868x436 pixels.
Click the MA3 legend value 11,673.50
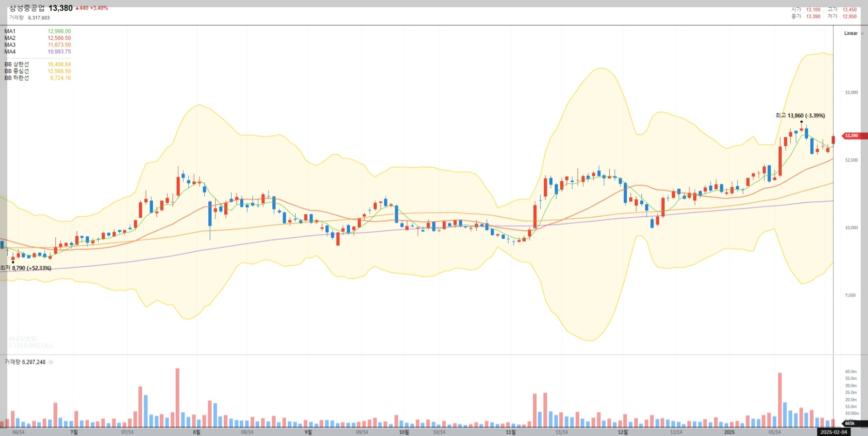coord(59,45)
